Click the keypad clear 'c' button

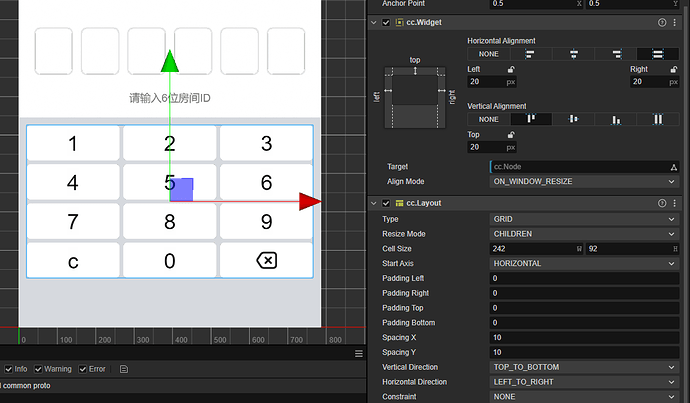tap(73, 260)
